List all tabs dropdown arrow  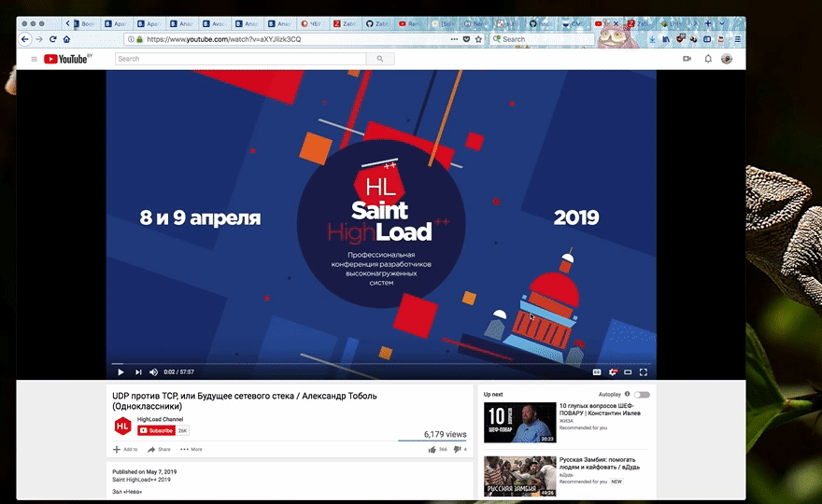click(x=722, y=23)
